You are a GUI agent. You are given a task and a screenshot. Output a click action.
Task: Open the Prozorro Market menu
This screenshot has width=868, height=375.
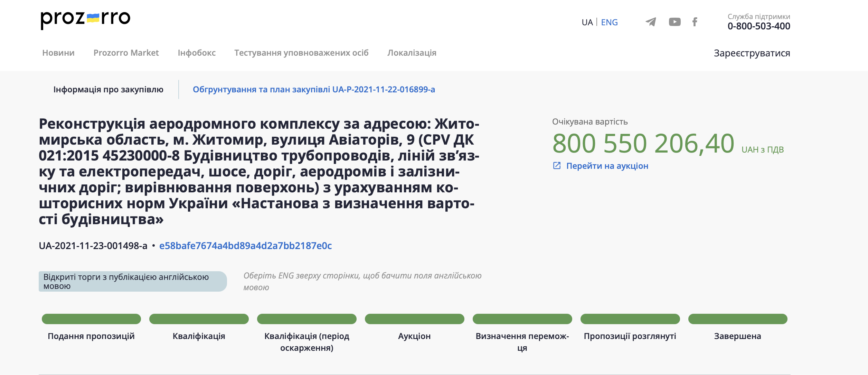[126, 53]
